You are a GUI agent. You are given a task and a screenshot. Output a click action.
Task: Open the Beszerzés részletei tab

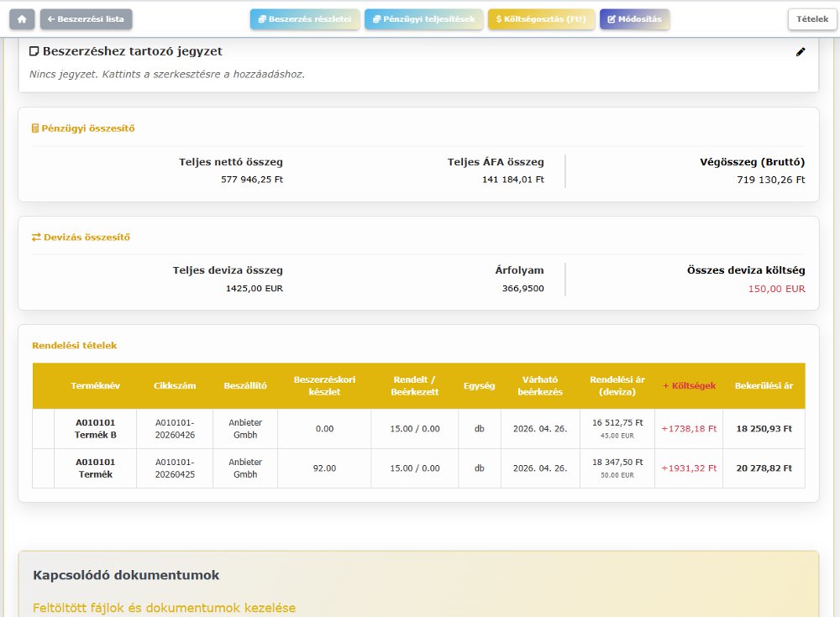[x=305, y=19]
